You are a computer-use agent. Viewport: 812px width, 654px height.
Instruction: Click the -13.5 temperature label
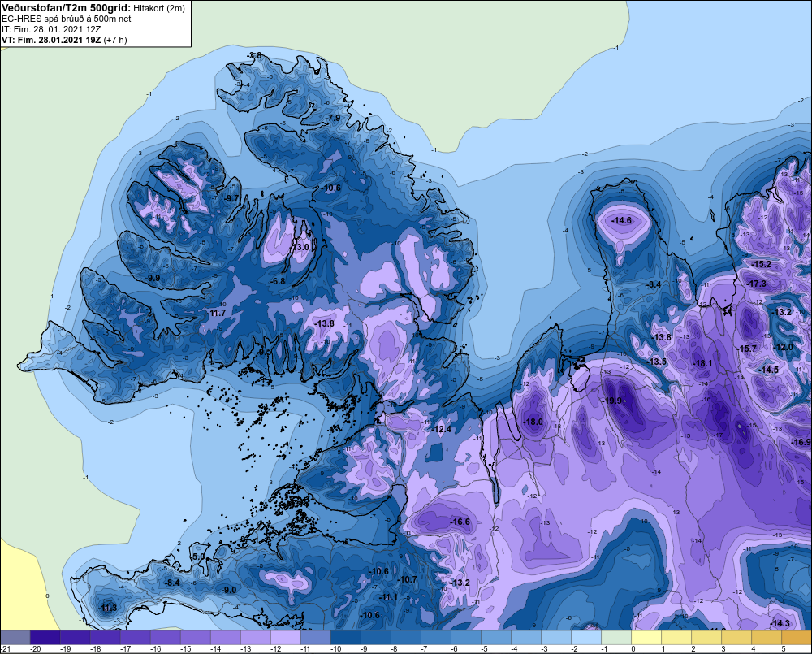pyautogui.click(x=657, y=362)
